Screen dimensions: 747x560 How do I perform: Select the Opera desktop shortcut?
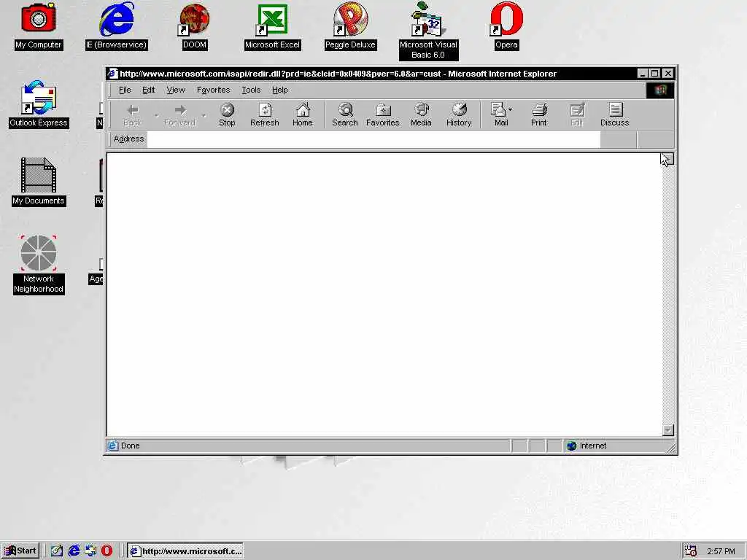tap(506, 26)
